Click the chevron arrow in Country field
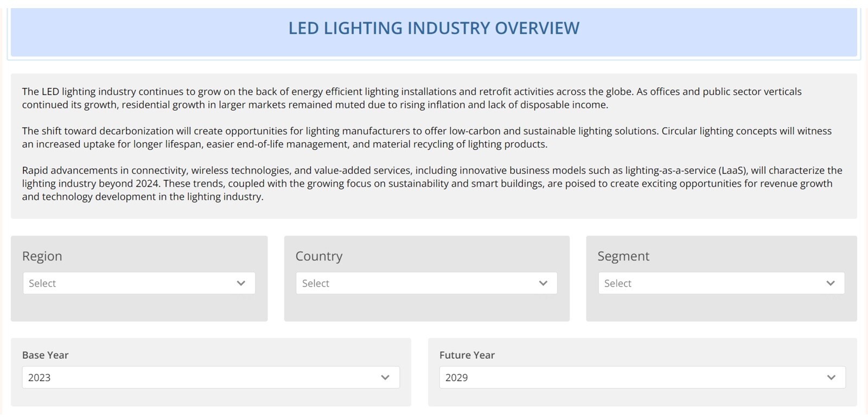This screenshot has width=868, height=419. click(x=543, y=283)
